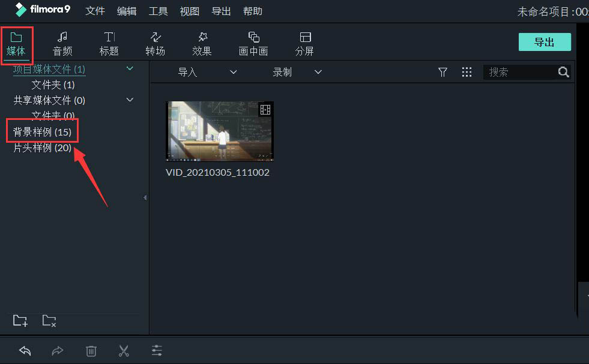Expand the 导入 (Import) dropdown
This screenshot has height=364, width=589.
[x=233, y=72]
